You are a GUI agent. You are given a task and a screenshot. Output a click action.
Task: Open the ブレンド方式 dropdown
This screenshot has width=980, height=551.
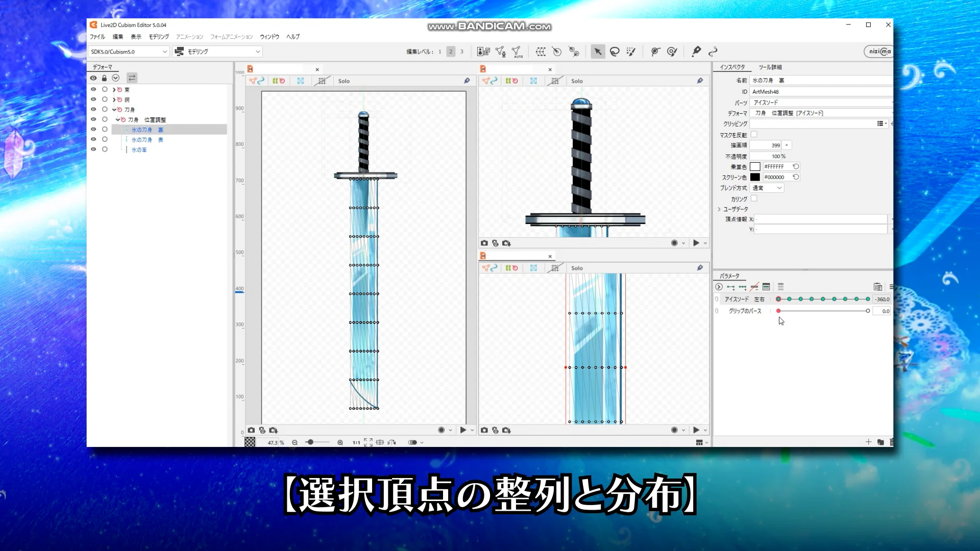pyautogui.click(x=767, y=188)
